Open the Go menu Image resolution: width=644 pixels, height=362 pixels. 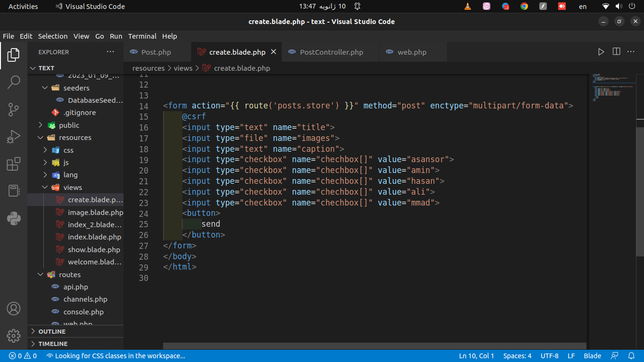[x=99, y=36]
